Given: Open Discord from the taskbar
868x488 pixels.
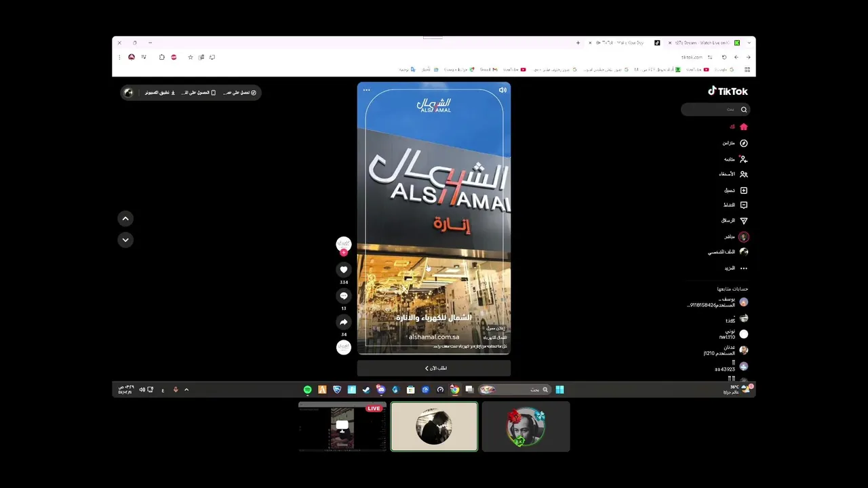Looking at the screenshot, I should point(381,390).
